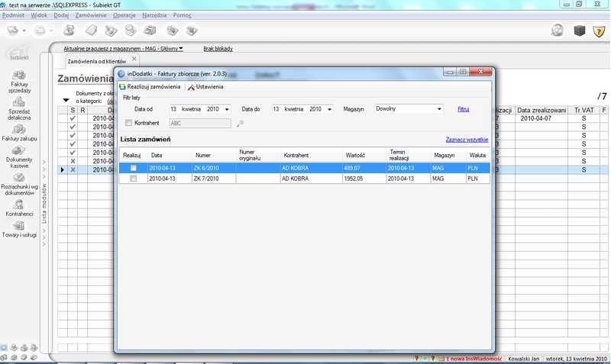Click the dark cube icon in toolbar
Screen dimensions: 611x364
tap(580, 31)
